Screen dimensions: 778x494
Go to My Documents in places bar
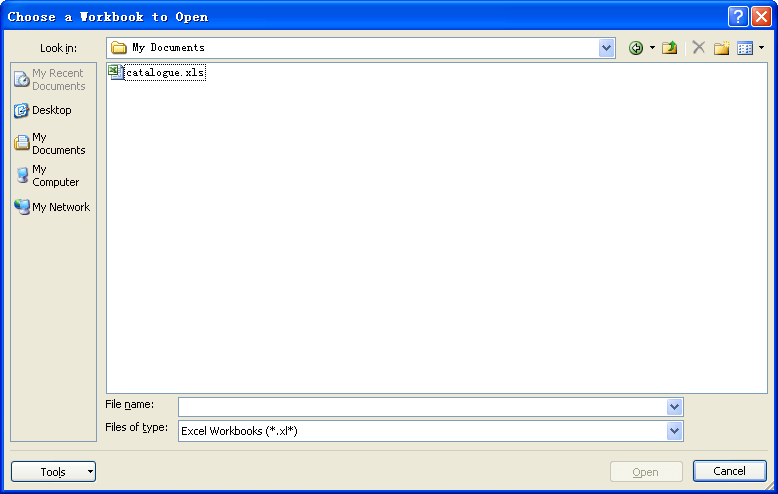click(x=50, y=143)
